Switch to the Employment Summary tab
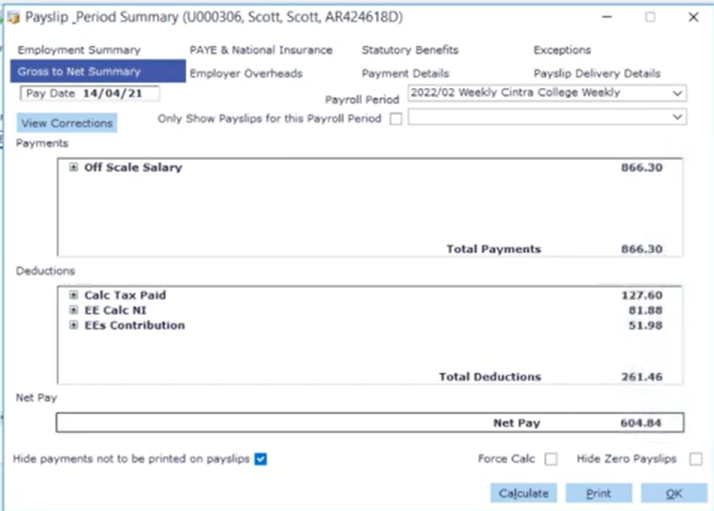 (79, 50)
